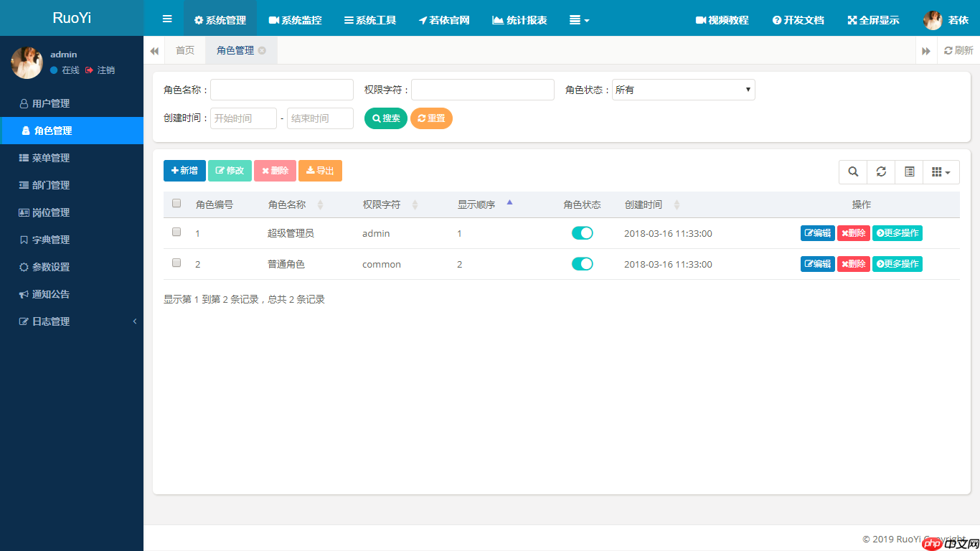
Task: Click the 刷新 refresh control at top right
Action: [958, 50]
